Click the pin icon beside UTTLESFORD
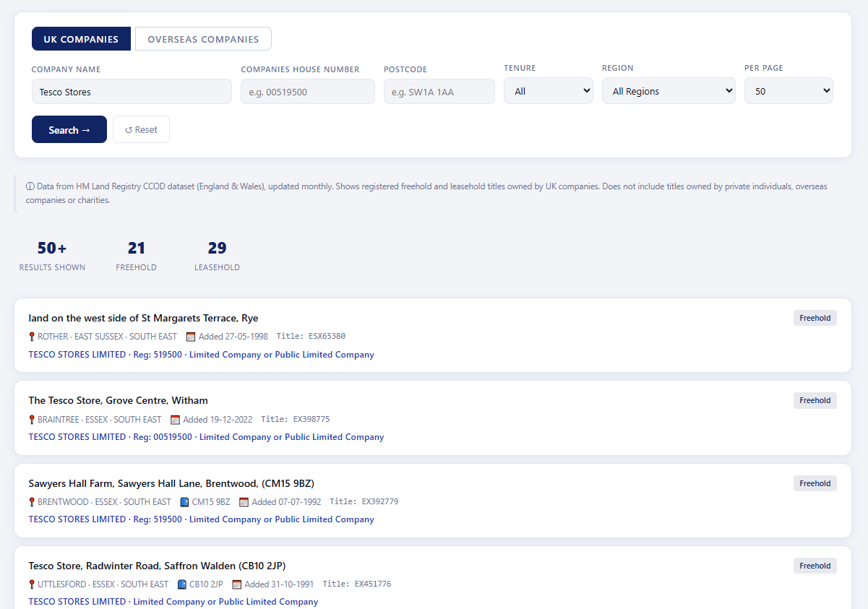Image resolution: width=868 pixels, height=609 pixels. (32, 584)
